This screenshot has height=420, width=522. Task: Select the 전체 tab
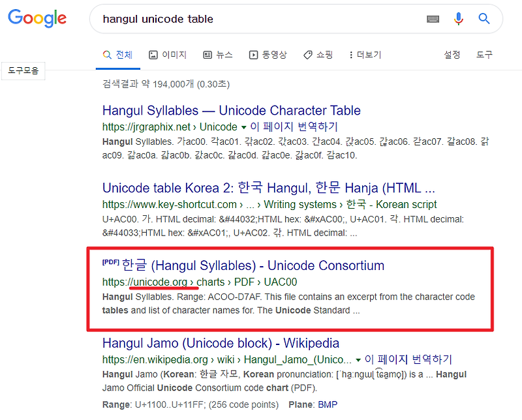coord(118,55)
